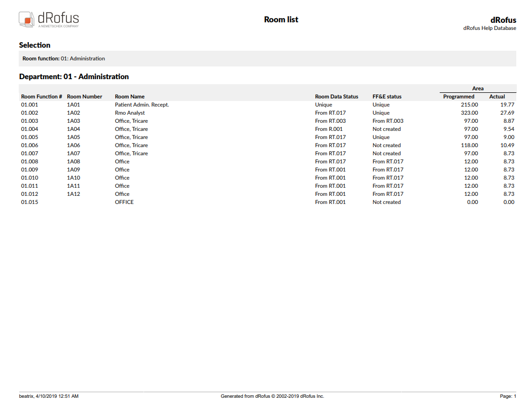
Task: Click the Generated from dRofus footer text
Action: 272,396
